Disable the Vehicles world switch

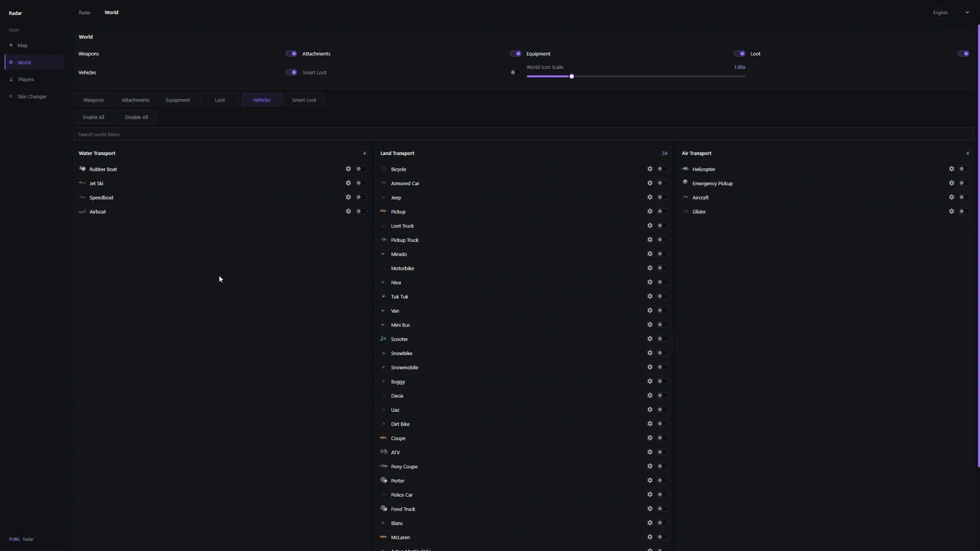[291, 72]
